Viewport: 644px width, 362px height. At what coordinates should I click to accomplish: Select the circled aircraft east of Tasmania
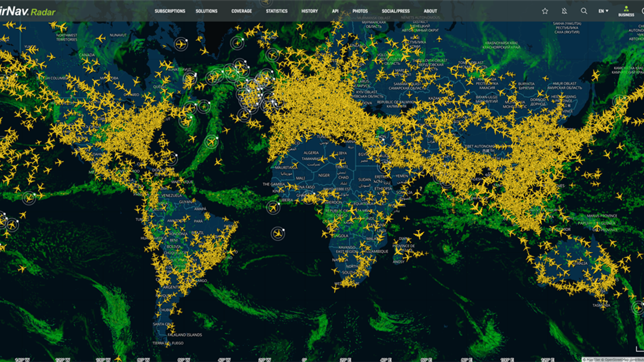click(638, 307)
